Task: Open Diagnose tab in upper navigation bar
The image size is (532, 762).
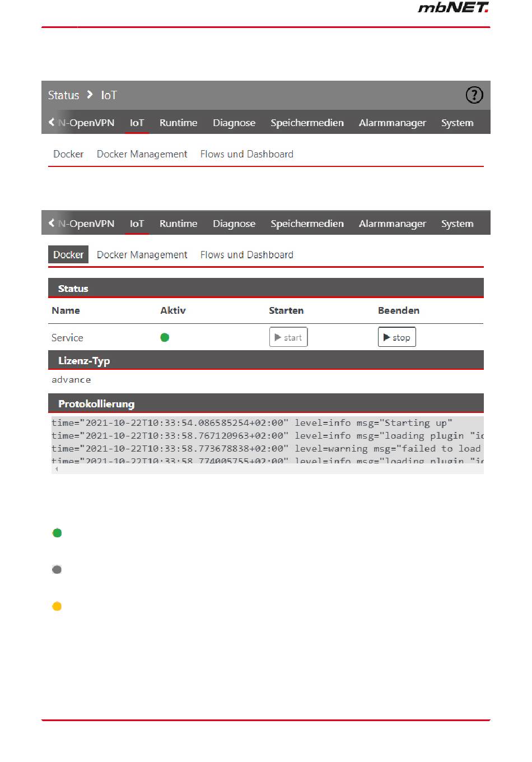Action: click(234, 123)
